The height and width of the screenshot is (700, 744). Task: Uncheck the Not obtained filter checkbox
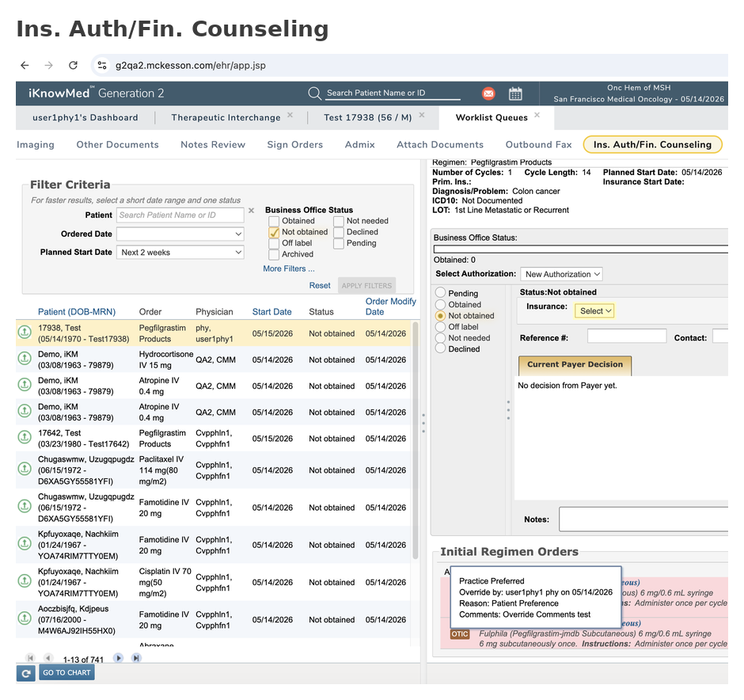click(274, 233)
